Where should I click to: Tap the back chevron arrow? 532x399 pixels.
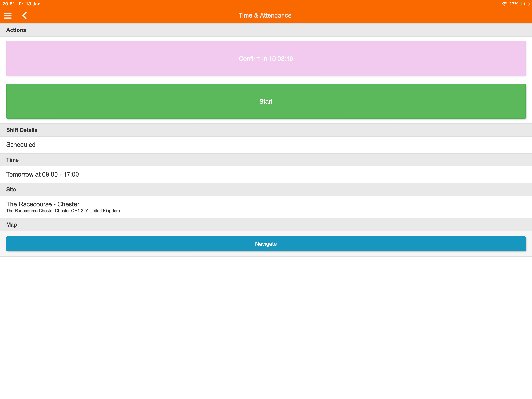(24, 15)
